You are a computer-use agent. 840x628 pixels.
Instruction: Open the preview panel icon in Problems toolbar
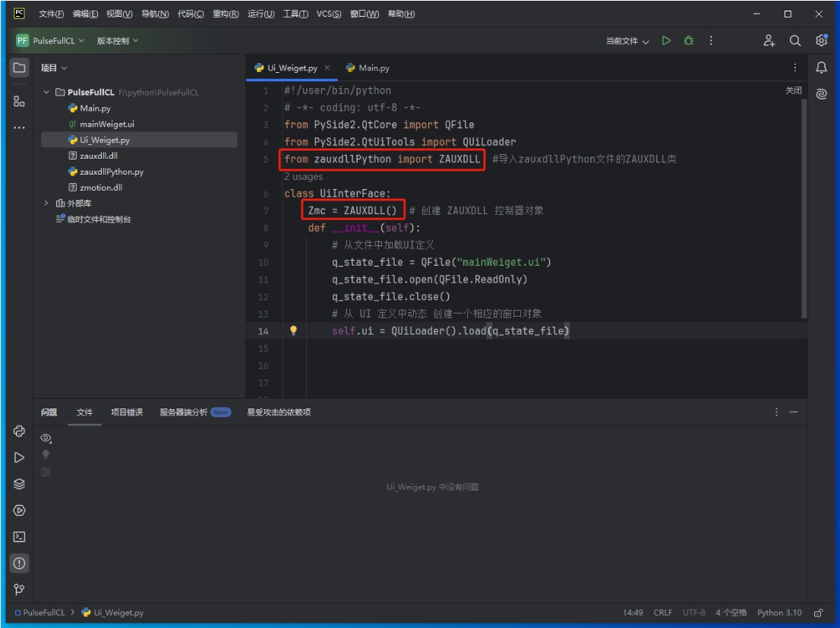click(46, 472)
